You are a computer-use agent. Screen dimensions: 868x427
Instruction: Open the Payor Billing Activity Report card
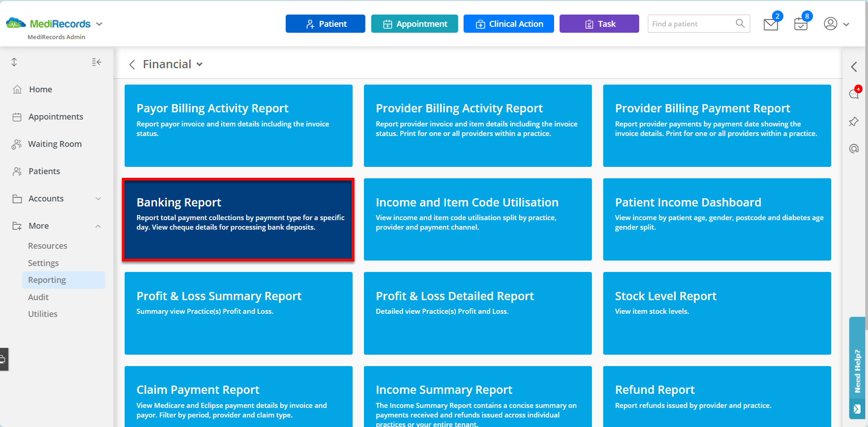[238, 126]
